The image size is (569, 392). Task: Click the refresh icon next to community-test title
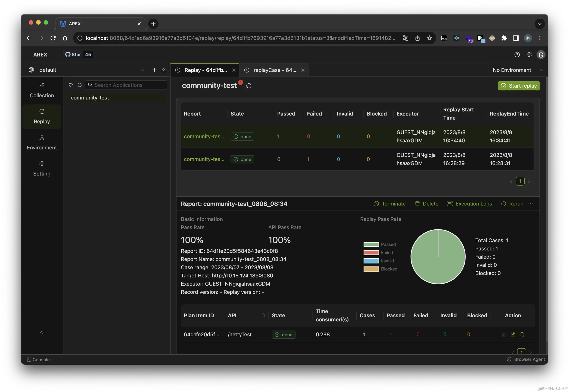(x=249, y=86)
